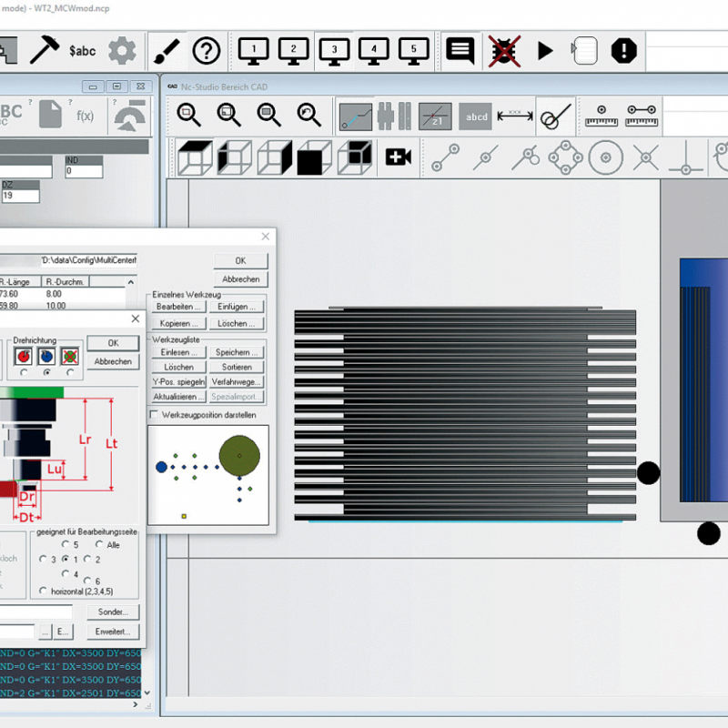This screenshot has width=728, height=728.
Task: Click the crossed-out red X icon
Action: coord(503,51)
